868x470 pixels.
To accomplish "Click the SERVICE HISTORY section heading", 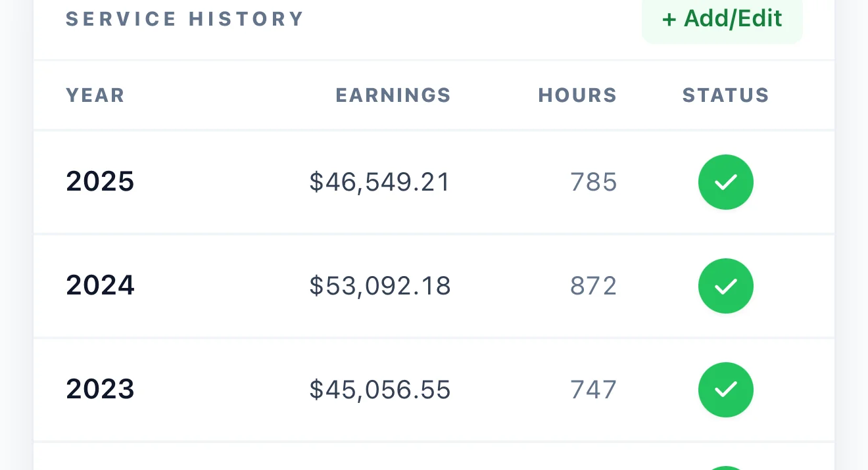I will click(x=185, y=19).
